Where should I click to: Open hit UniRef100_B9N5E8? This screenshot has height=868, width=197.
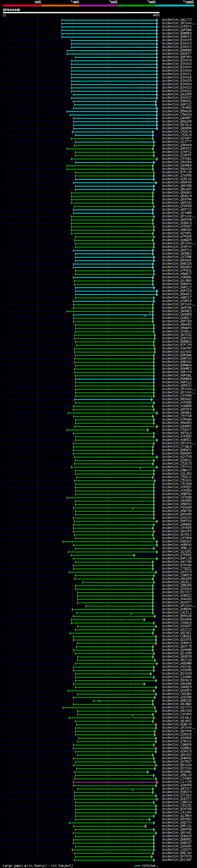click(x=177, y=33)
